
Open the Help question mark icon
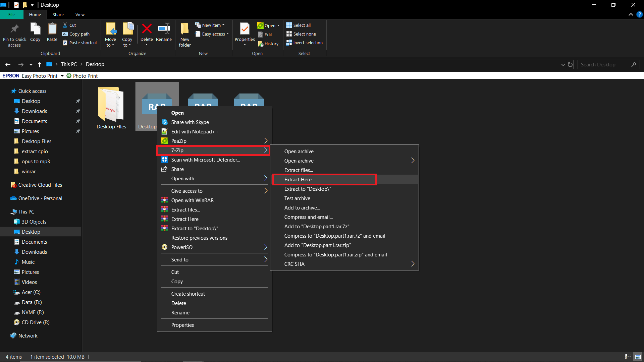coord(640,14)
